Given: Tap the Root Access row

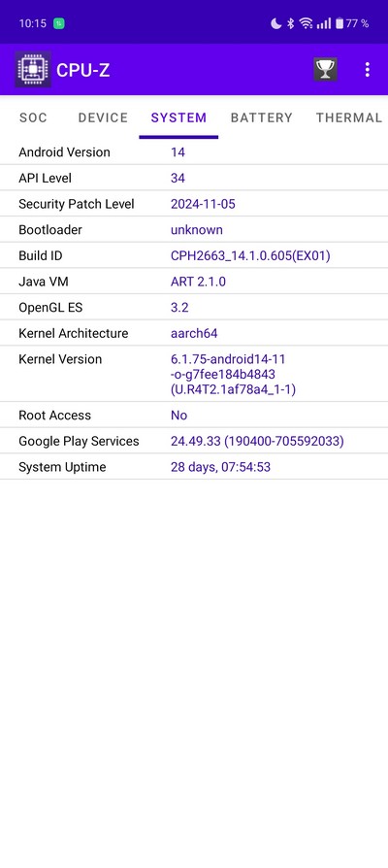Looking at the screenshot, I should [x=194, y=416].
